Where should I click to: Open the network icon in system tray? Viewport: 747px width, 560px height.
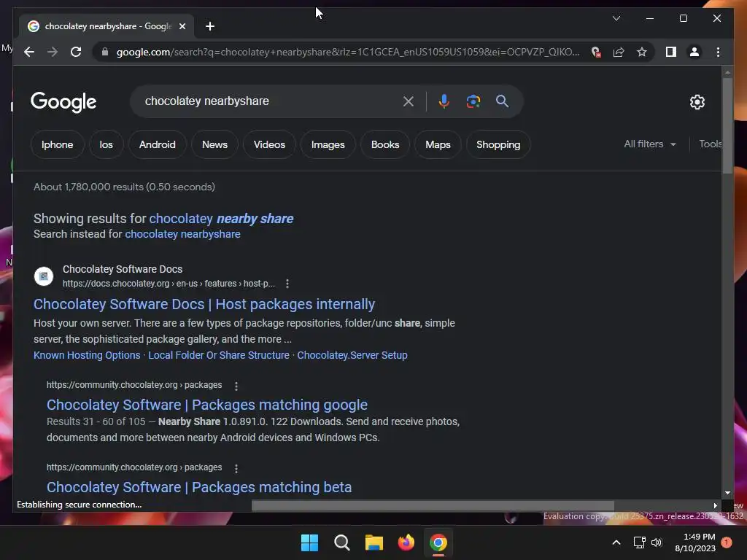tap(639, 542)
